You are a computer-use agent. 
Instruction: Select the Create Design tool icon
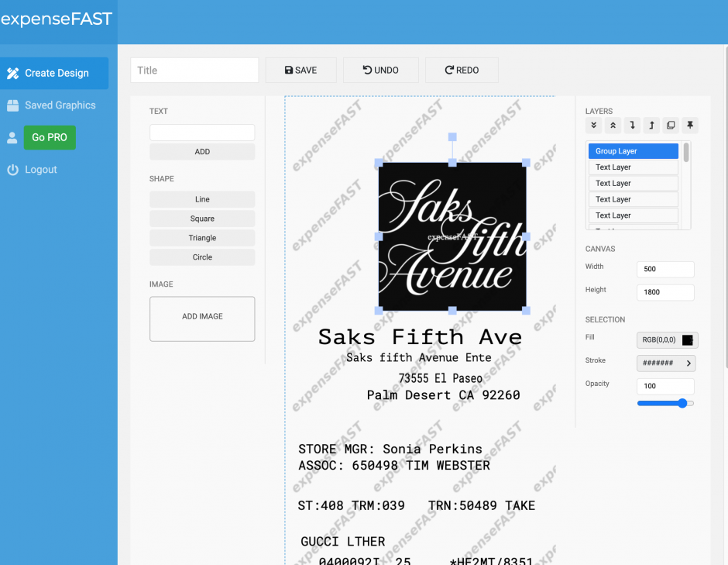pos(13,74)
